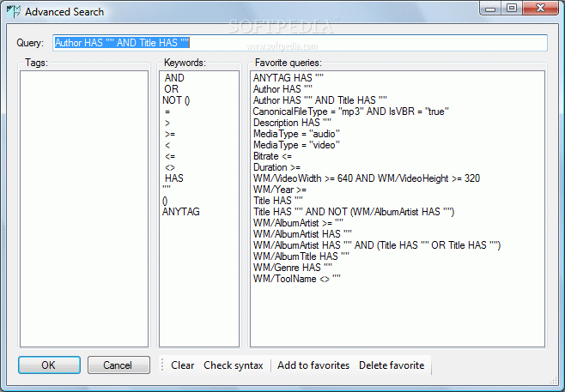Select the >= operator keyword
Viewport: 565px width, 392px height.
pyautogui.click(x=170, y=135)
